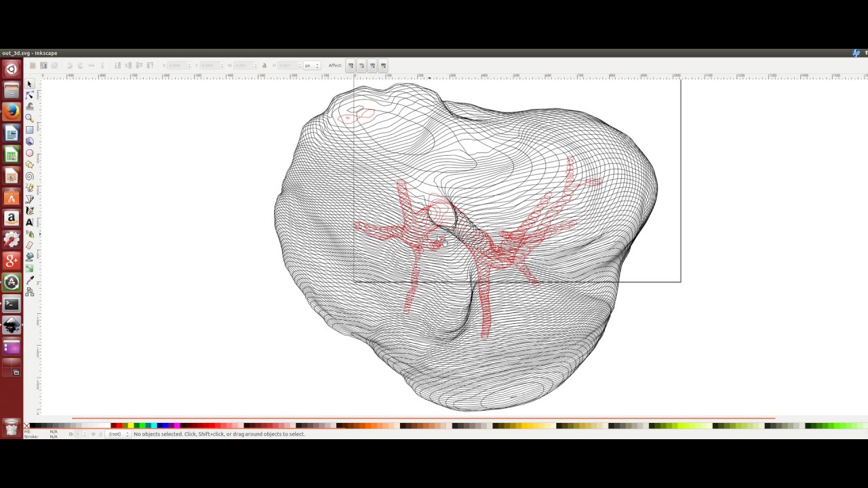This screenshot has width=868, height=488.
Task: Toggle first Affect button (scale stroke width)
Action: click(351, 66)
